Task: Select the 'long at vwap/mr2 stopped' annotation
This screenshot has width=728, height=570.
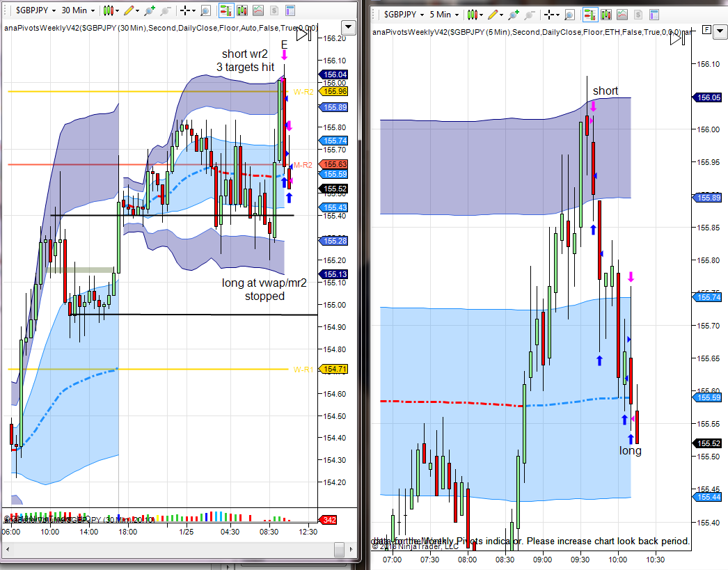Action: 264,290
